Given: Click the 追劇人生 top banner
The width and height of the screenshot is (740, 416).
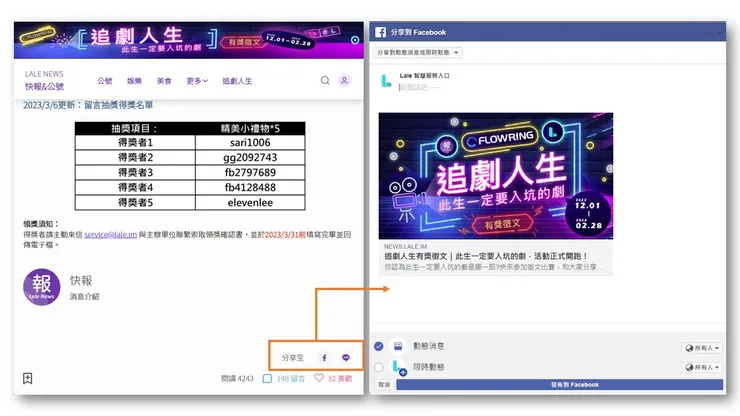Looking at the screenshot, I should click(x=189, y=40).
